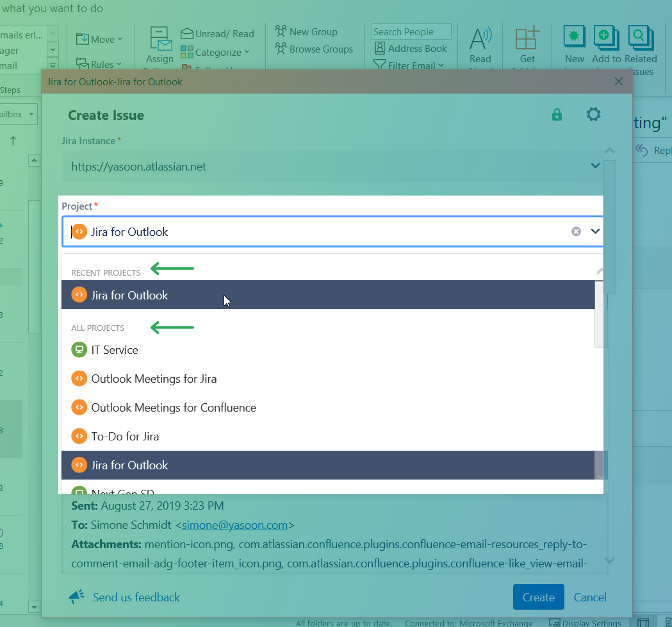Click the Cancel link

590,597
